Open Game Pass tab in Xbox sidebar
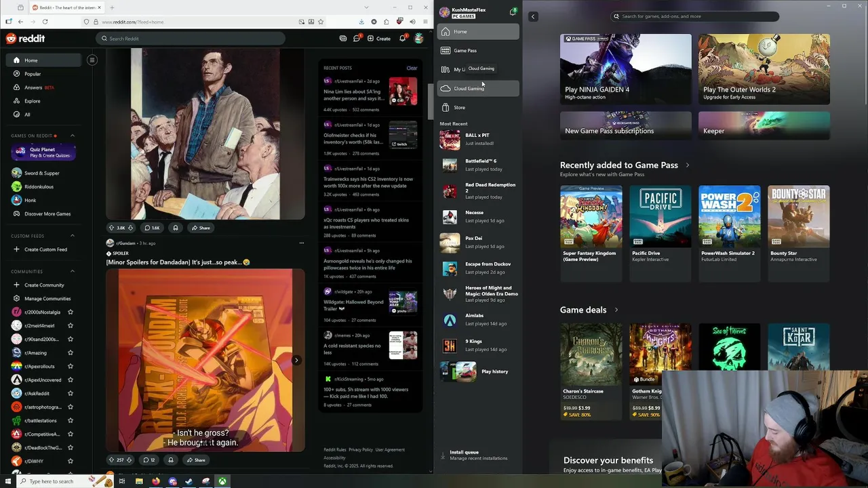868x488 pixels. point(478,50)
